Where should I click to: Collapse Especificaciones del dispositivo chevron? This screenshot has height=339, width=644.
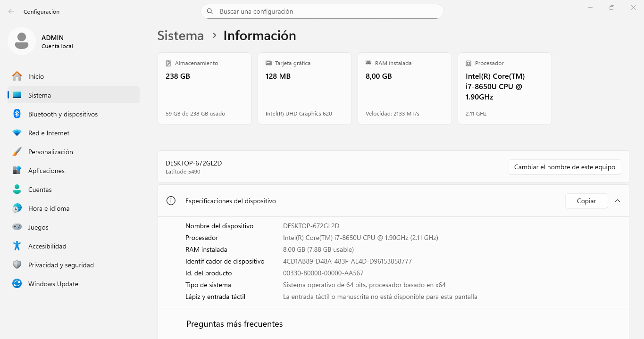[x=618, y=201]
